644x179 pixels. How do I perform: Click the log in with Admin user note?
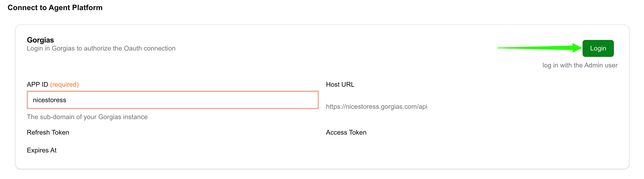coord(580,65)
